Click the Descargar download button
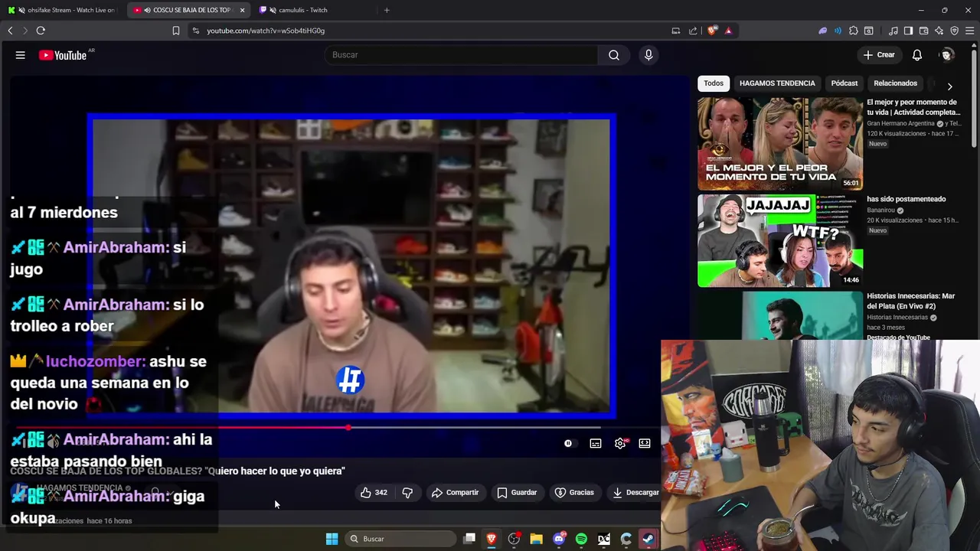This screenshot has height=551, width=980. [635, 493]
